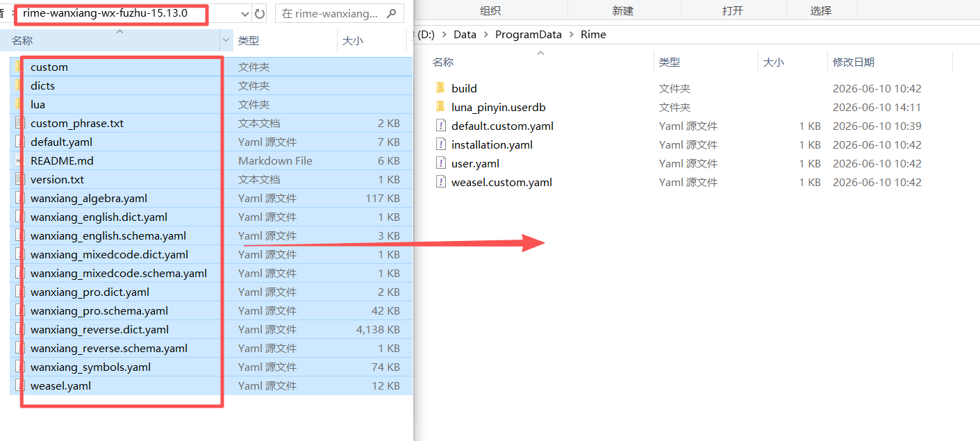This screenshot has width=980, height=441.
Task: Select the luna_pinyin.userdb folder icon
Action: point(440,107)
